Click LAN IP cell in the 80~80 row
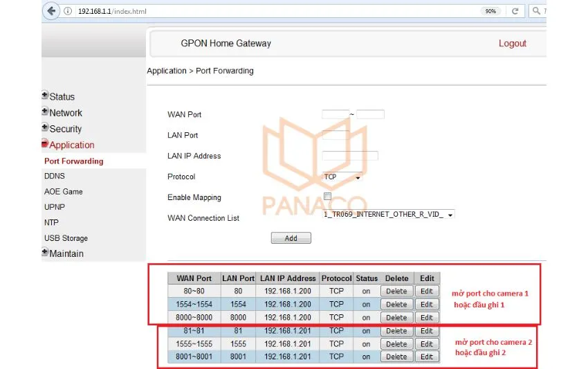The width and height of the screenshot is (588, 369). (288, 291)
